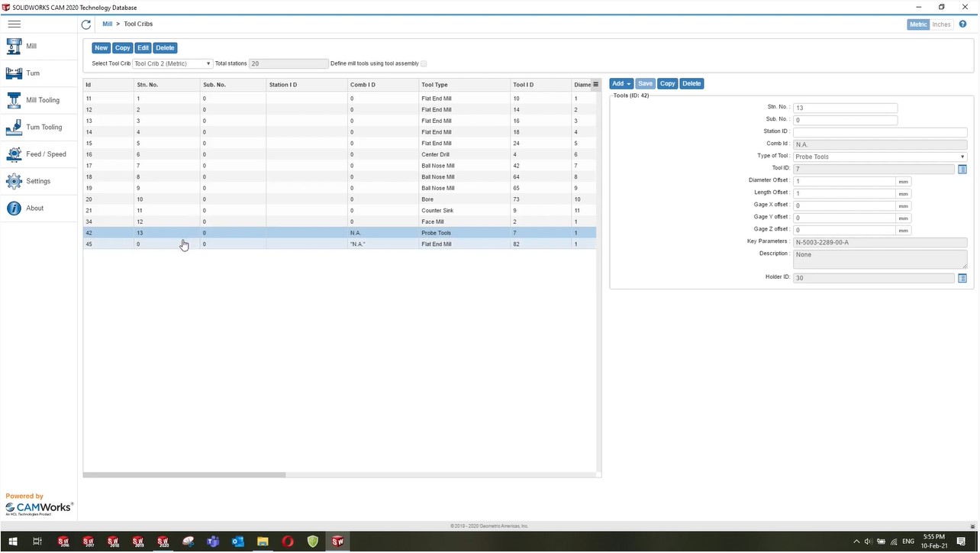Open the help question mark icon
Viewport: 980px width, 553px height.
(962, 24)
